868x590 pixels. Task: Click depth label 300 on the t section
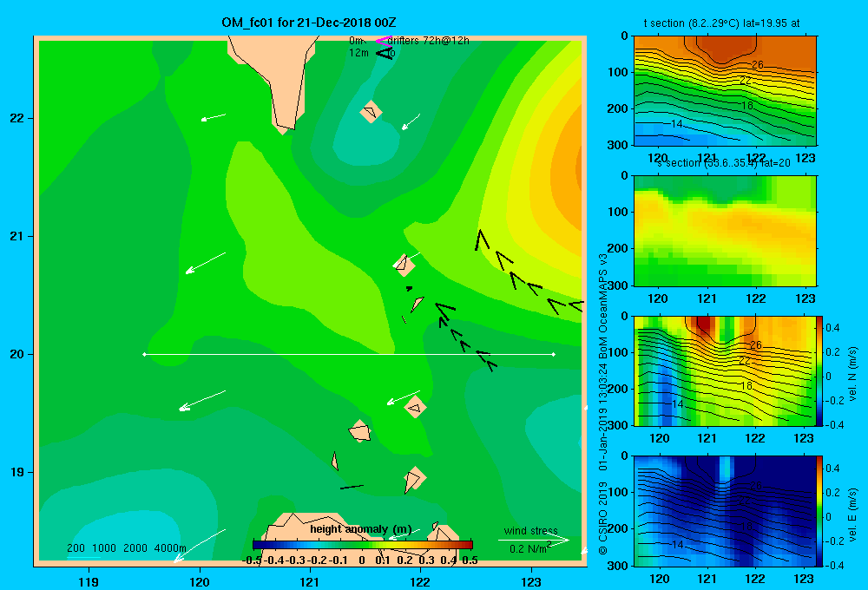pyautogui.click(x=619, y=145)
